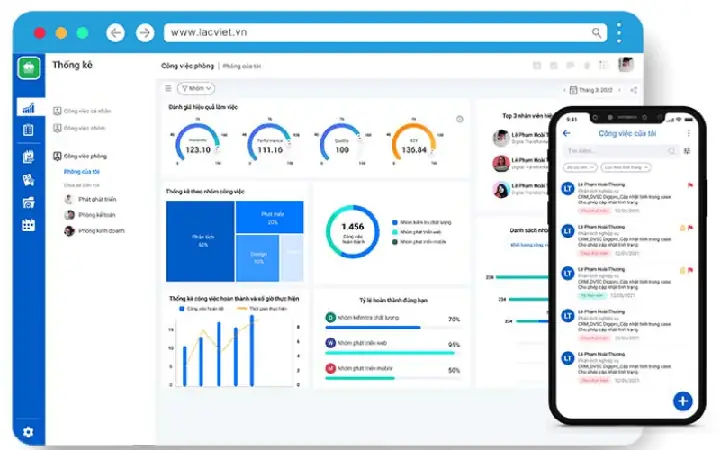Click the green briefcase app logo
Viewport: 720px width, 450px height.
coord(29,68)
